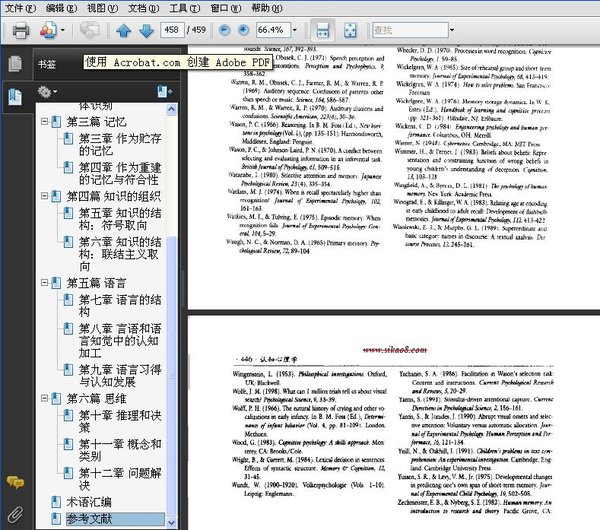600x530 pixels.
Task: Click the new bookmark icon in panel
Action: point(165,92)
